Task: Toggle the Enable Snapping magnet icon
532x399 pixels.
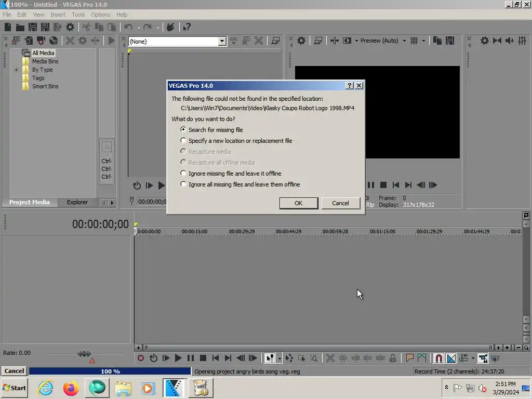Action: (438, 358)
